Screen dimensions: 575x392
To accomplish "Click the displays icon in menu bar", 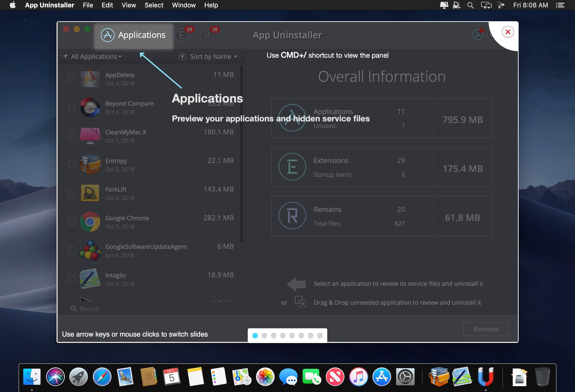I will coord(486,5).
